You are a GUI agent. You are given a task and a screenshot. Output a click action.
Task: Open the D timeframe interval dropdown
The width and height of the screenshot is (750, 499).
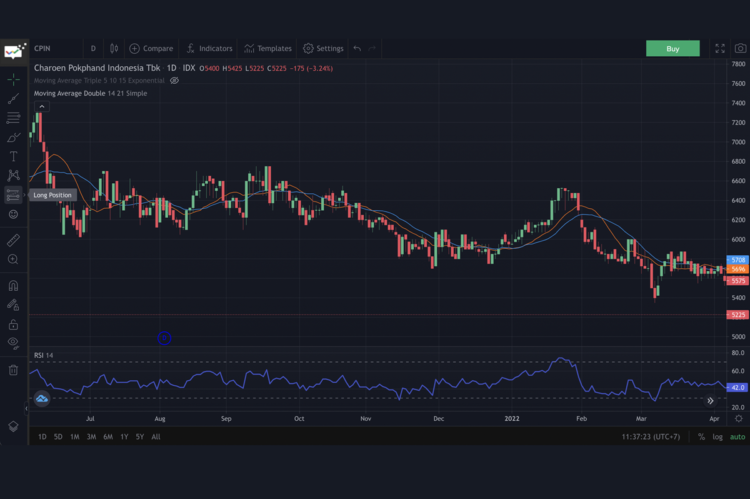pos(93,48)
